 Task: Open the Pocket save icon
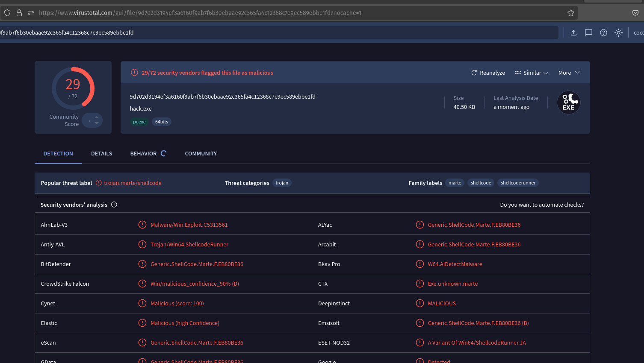tap(635, 13)
